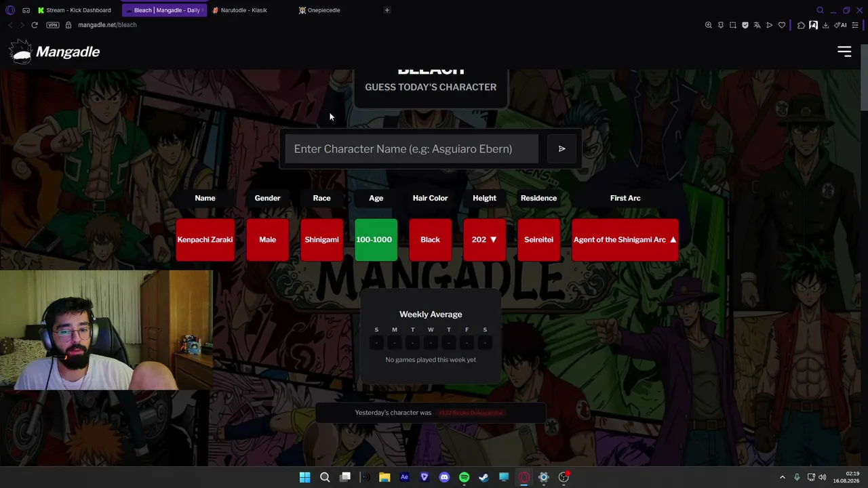Click the Seireitei residence tile

[x=538, y=239]
